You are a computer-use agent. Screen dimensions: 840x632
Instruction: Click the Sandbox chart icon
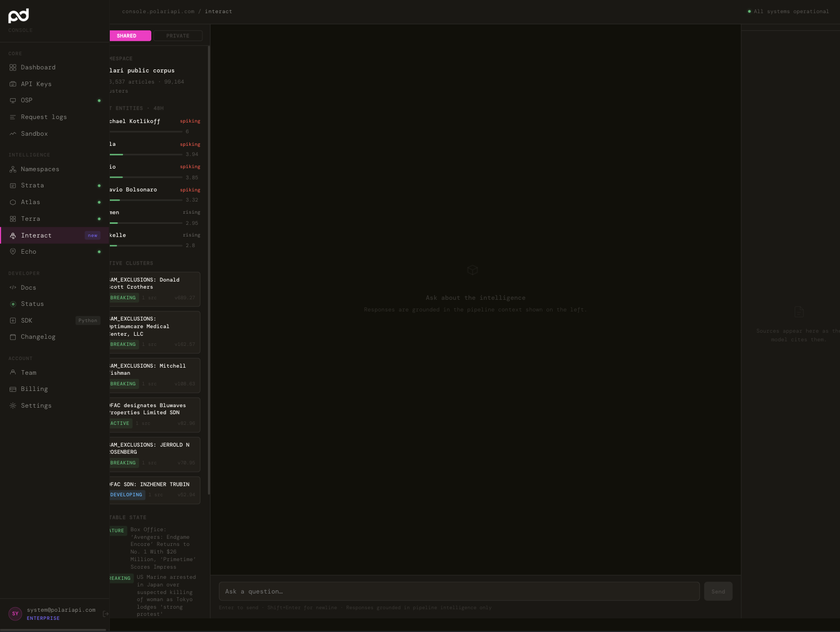pos(13,134)
